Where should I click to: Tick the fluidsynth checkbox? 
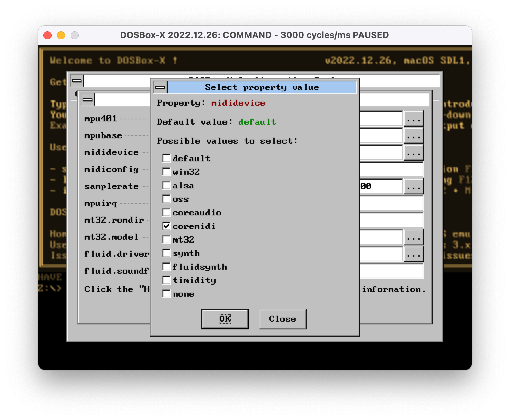pos(166,267)
